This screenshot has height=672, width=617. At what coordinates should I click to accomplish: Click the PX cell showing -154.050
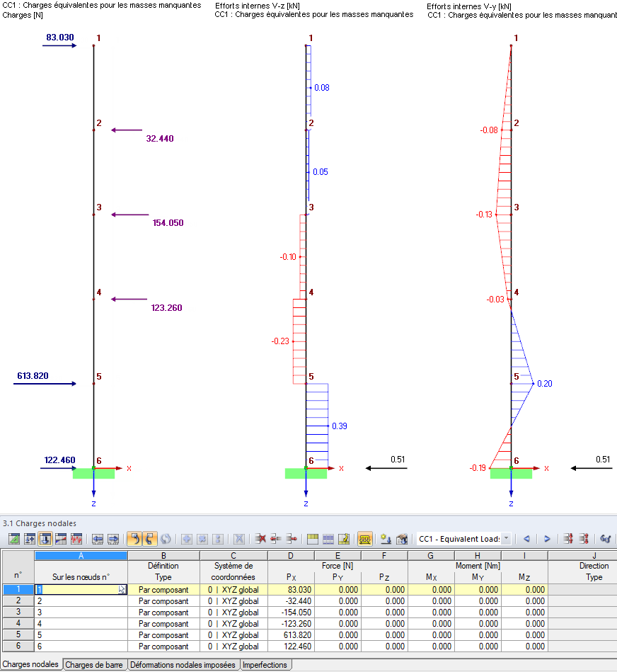[x=291, y=612]
